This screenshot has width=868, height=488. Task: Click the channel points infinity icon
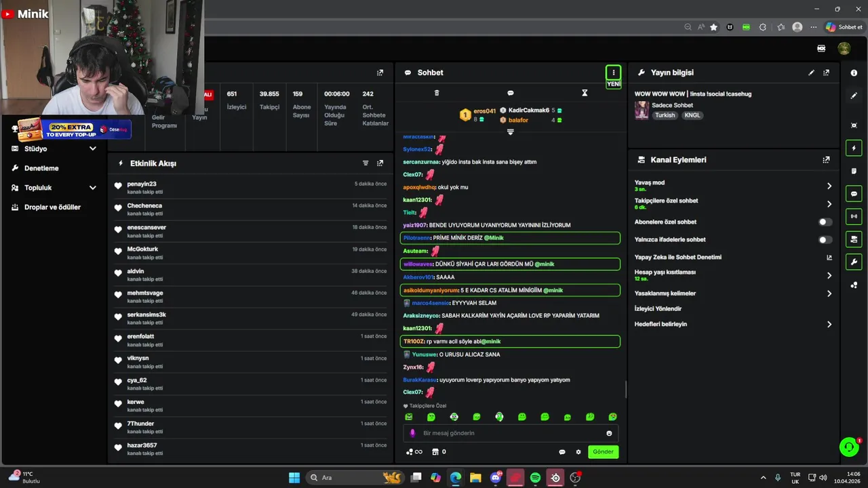[x=414, y=451]
